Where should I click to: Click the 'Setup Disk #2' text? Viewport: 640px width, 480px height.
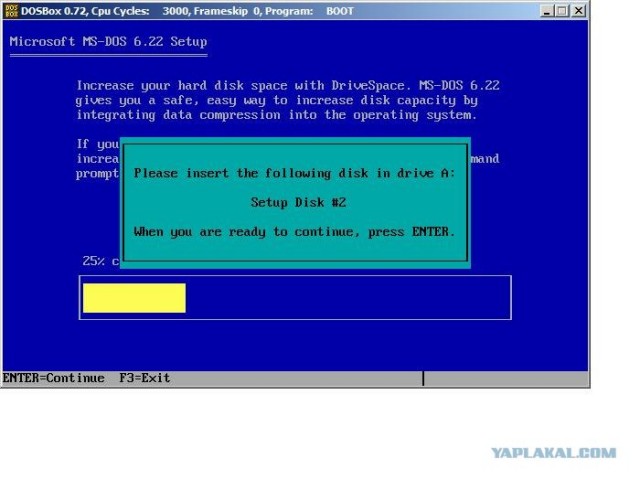click(x=298, y=202)
